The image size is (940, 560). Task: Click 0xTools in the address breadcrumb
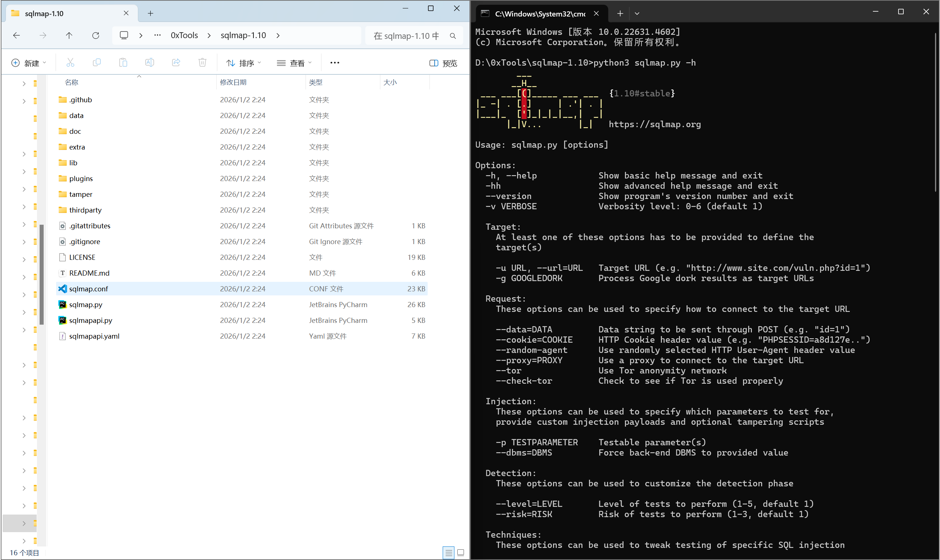point(184,36)
